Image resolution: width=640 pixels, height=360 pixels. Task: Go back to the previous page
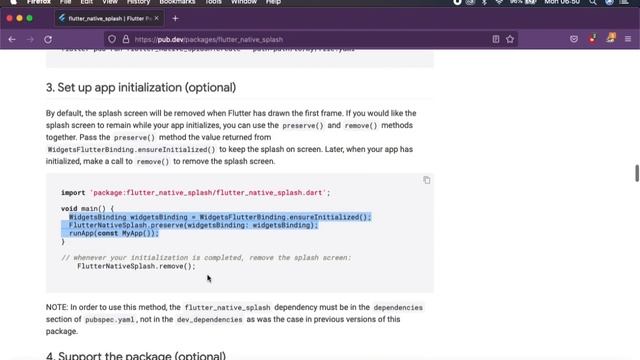point(12,40)
